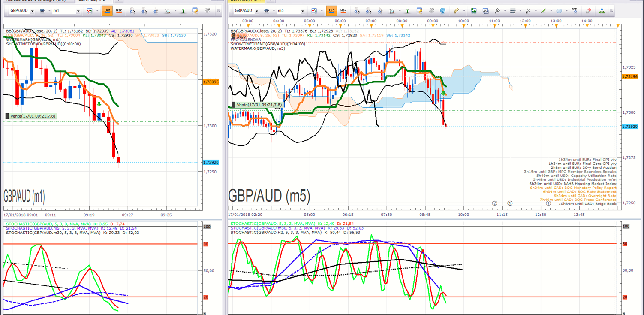The width and height of the screenshot is (644, 315).
Task: Click the orange 1,73095 price marker on m1 axis
Action: pos(212,82)
